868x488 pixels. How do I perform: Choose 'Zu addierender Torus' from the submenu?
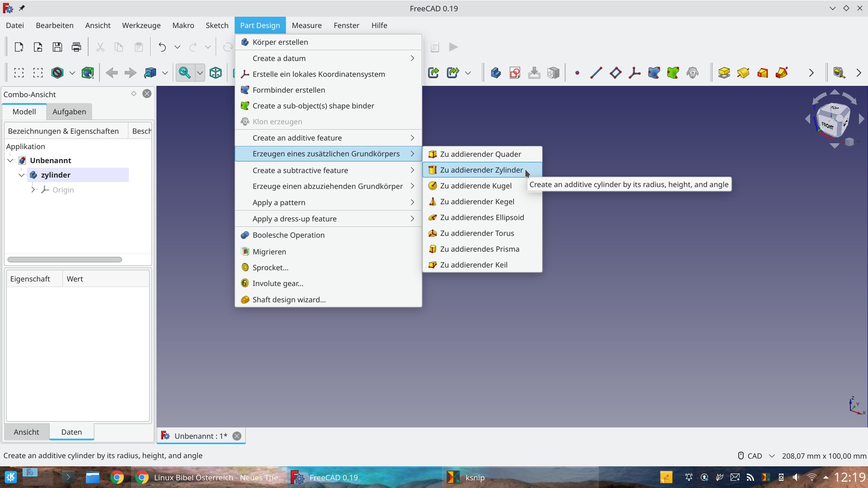[x=477, y=233]
